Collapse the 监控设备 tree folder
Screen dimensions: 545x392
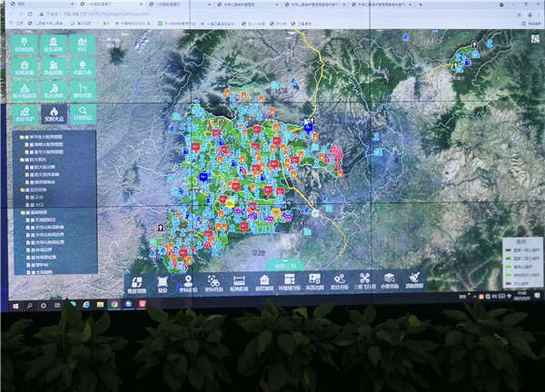(21, 189)
